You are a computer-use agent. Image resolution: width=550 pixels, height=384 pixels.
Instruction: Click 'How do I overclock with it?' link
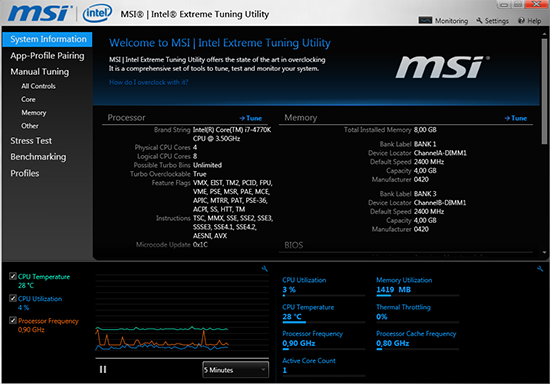coord(148,82)
